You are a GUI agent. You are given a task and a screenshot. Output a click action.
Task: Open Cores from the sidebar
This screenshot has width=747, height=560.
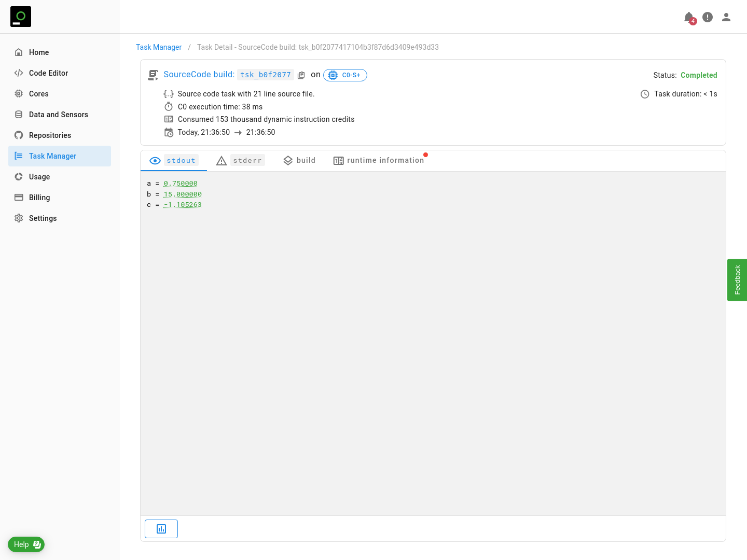point(38,94)
